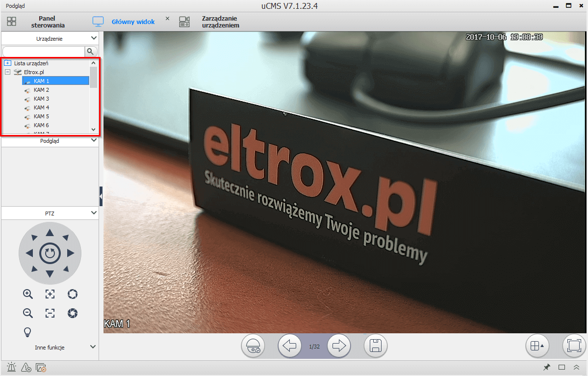The height and width of the screenshot is (376, 588).
Task: Click the double chevron up icon
Action: click(x=577, y=367)
